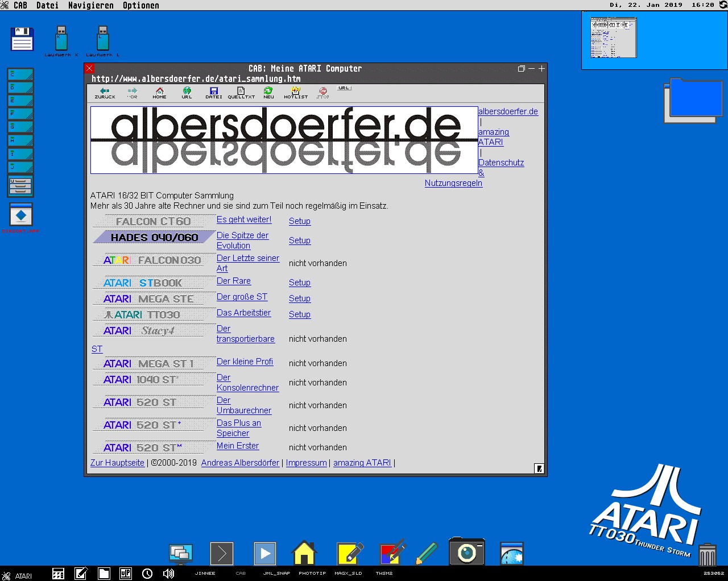The image size is (728, 581).
Task: Open Setup link for MEGA STE
Action: coord(300,298)
